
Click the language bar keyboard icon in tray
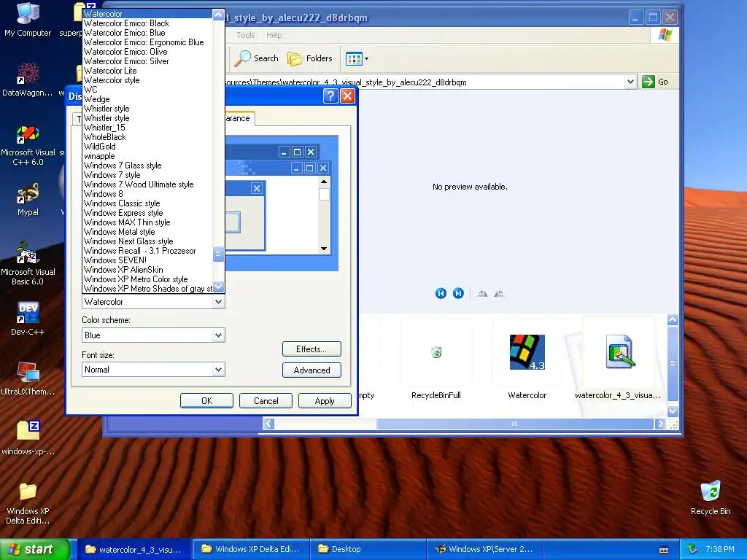pos(664,550)
